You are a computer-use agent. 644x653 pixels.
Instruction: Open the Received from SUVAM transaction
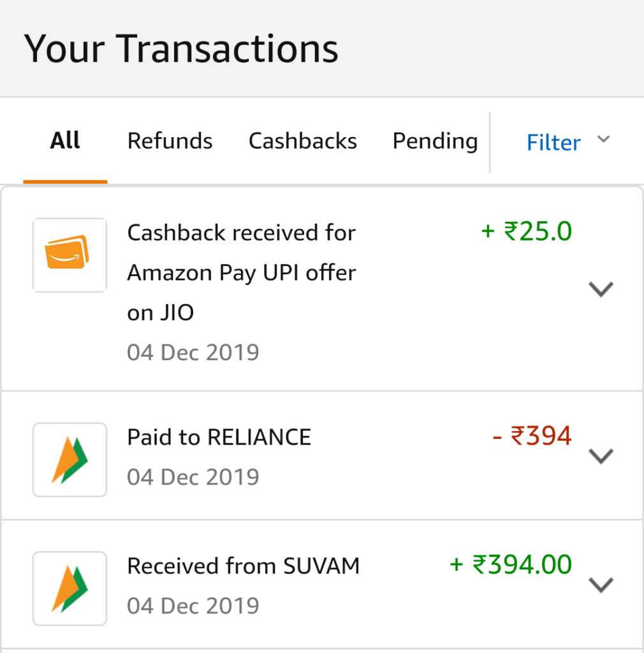322,585
